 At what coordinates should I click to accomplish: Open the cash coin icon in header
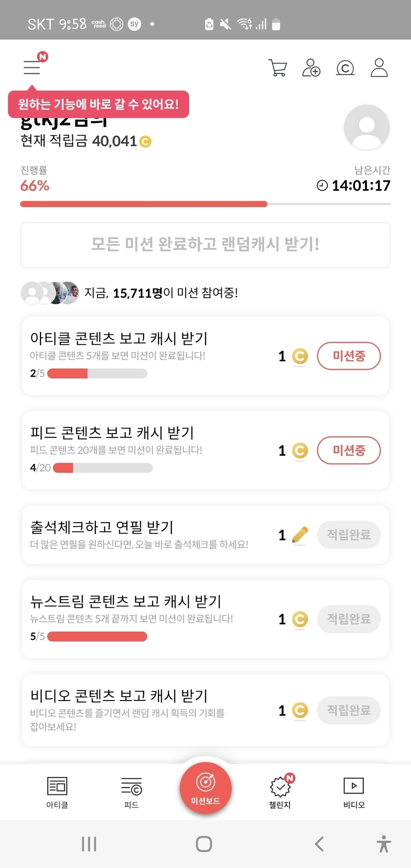click(345, 68)
